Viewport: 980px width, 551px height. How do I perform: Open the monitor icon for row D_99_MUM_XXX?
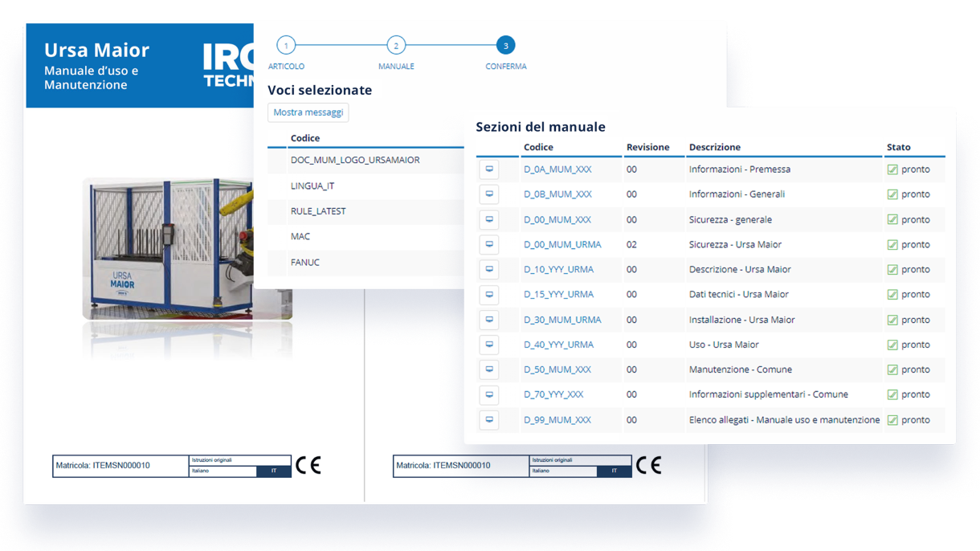[489, 419]
